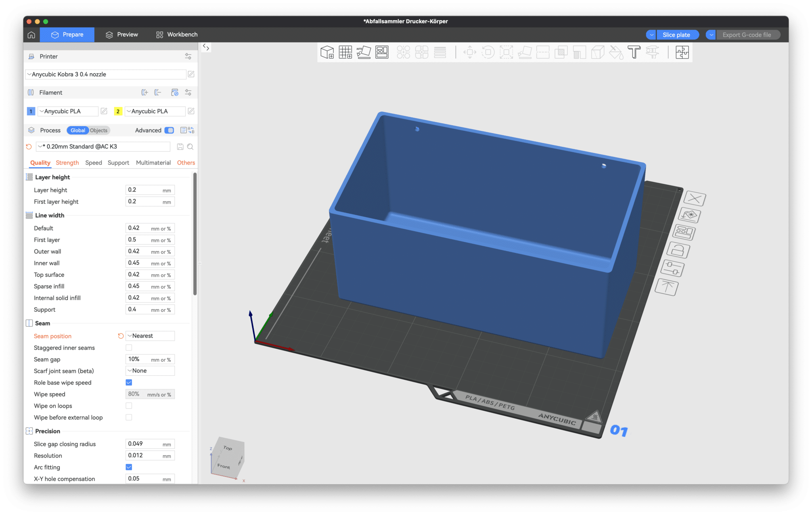Open the Scarf joint seam dropdown
Viewport: 812px width, 515px height.
point(150,371)
